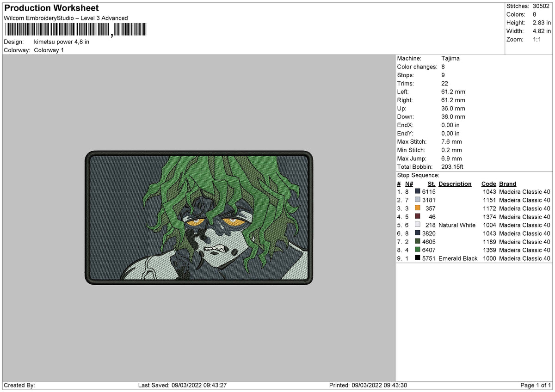Click the embroidered character patch preview
The image size is (555, 392).
tap(199, 217)
